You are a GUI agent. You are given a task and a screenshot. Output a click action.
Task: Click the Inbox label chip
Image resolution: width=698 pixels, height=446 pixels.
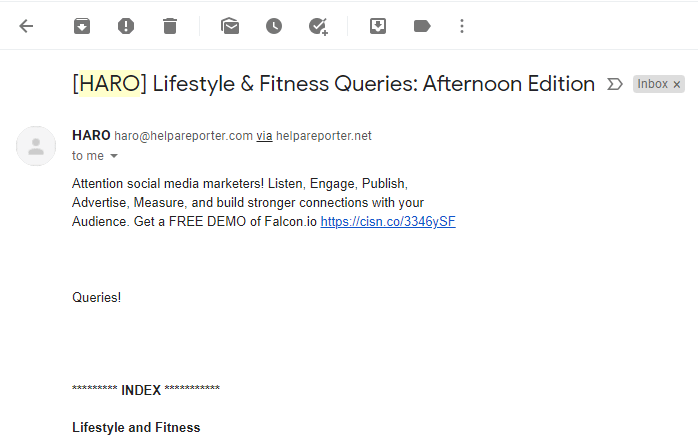pos(652,84)
